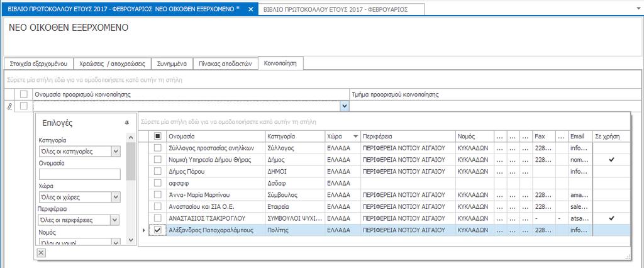The width and height of the screenshot is (644, 268).
Task: Check the box for ΑΝΑΣΤΑΣΙΟΣ ΤΣΑΚΙΡΟΓΛΟΥ
Action: point(157,218)
